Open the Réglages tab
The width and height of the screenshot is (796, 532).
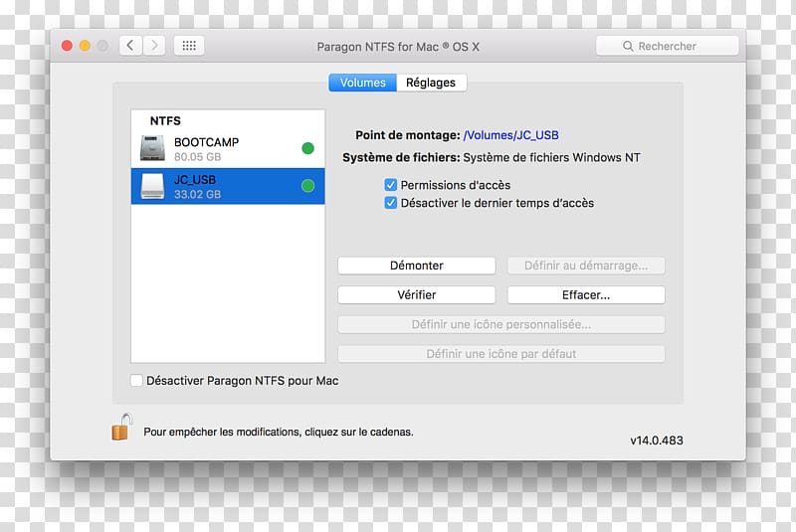431,83
